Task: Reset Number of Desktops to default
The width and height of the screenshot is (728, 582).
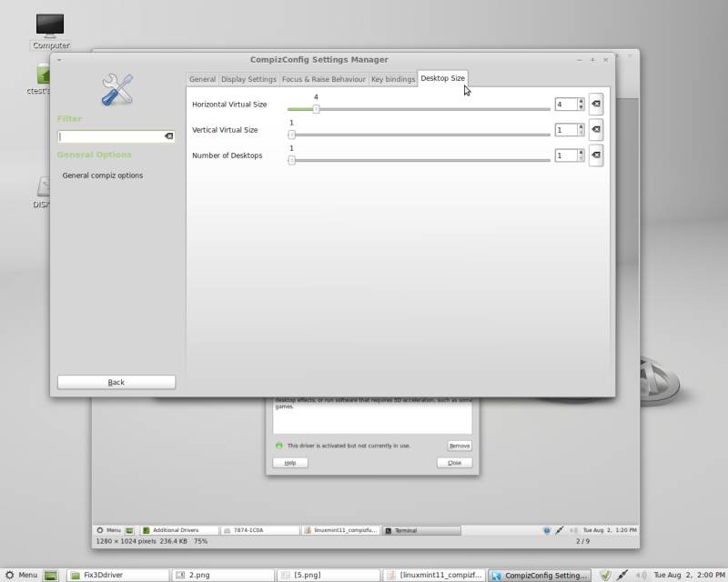Action: tap(596, 155)
